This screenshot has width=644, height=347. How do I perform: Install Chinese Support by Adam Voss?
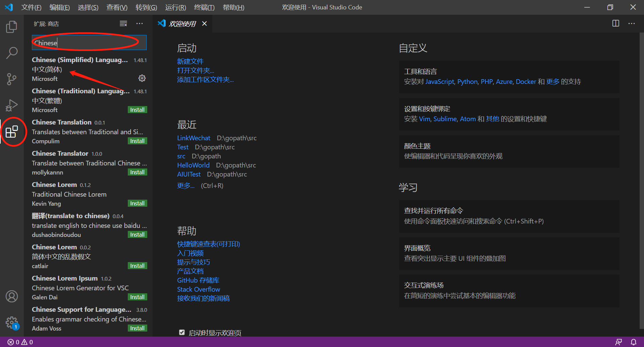click(138, 328)
